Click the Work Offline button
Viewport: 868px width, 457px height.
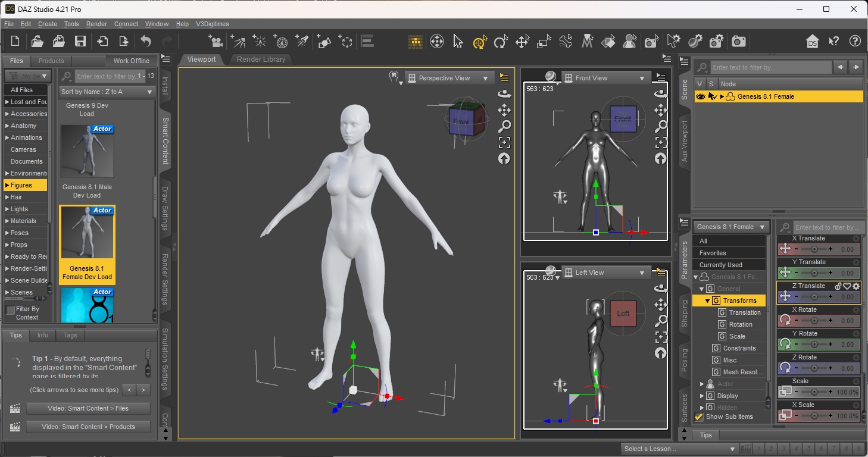pyautogui.click(x=132, y=61)
